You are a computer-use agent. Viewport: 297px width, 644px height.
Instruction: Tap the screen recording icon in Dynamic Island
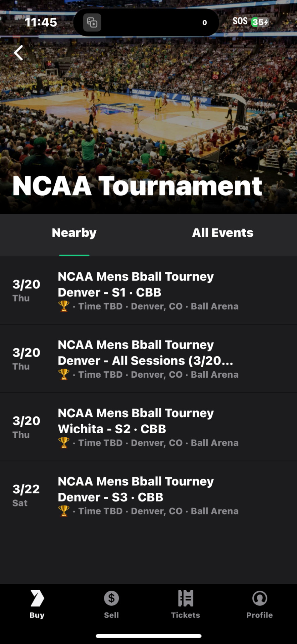(x=92, y=22)
